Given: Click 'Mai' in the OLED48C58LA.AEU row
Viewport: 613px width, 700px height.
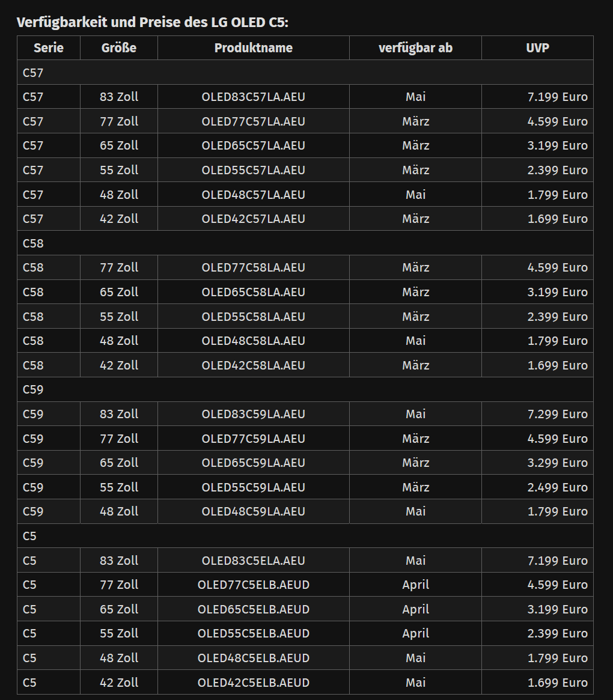Looking at the screenshot, I should tap(415, 341).
